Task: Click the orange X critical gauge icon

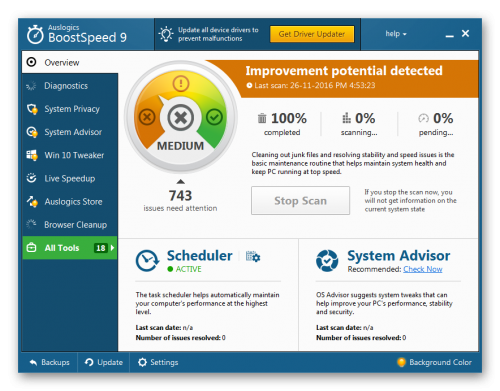Action: [x=147, y=117]
